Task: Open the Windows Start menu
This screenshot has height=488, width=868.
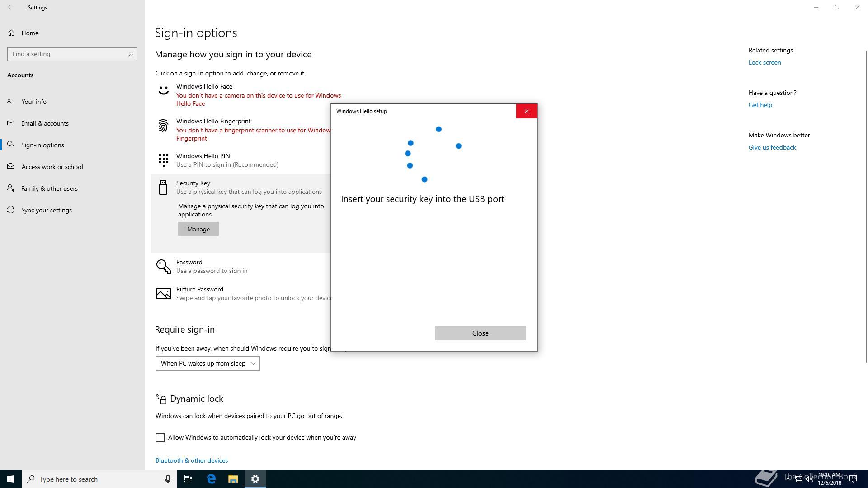Action: 11,479
